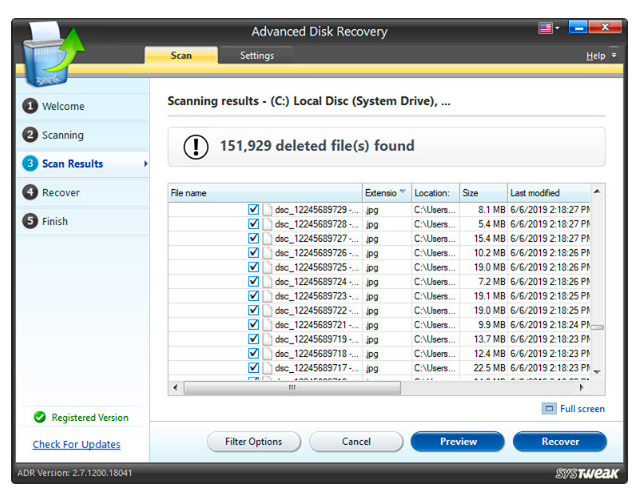Uncheck the dsc_12245689725 file checkbox
This screenshot has width=639, height=493.
[x=253, y=267]
